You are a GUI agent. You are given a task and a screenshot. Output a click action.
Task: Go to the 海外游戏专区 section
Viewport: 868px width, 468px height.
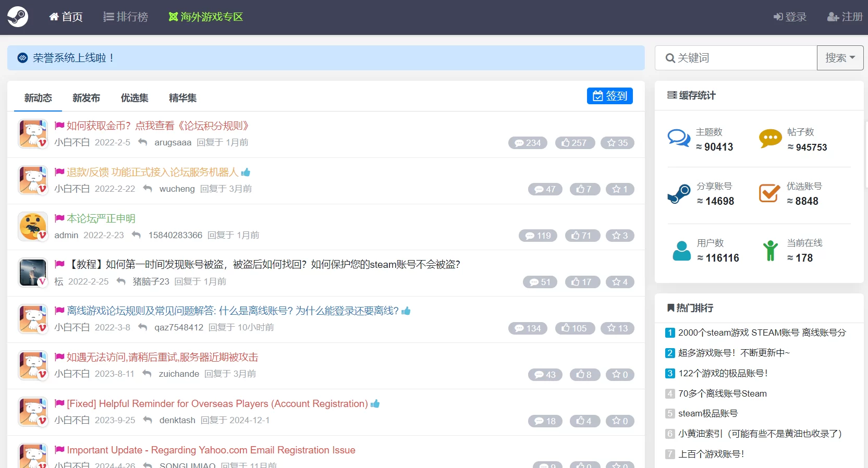click(206, 17)
